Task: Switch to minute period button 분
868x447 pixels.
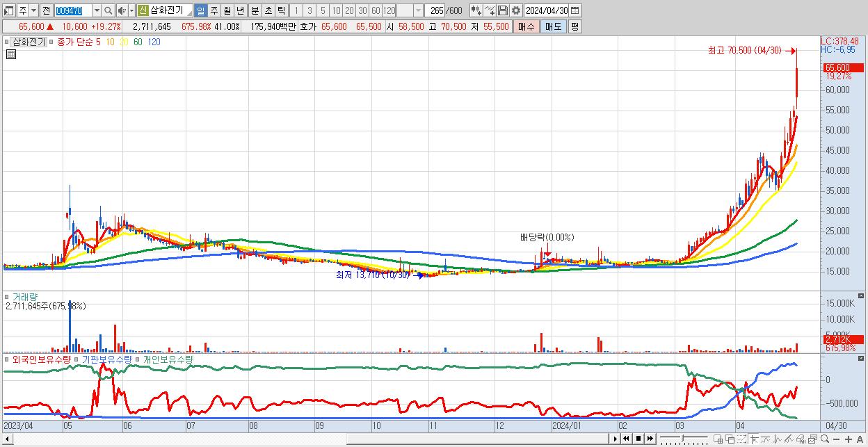Action: click(255, 10)
